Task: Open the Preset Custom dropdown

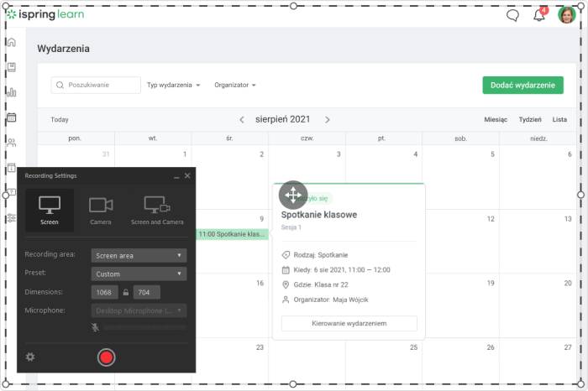Action: 139,274
